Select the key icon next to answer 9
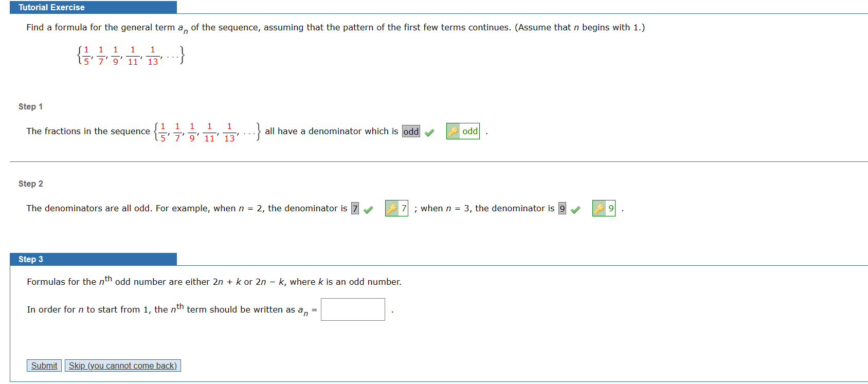The width and height of the screenshot is (868, 384). pos(600,208)
